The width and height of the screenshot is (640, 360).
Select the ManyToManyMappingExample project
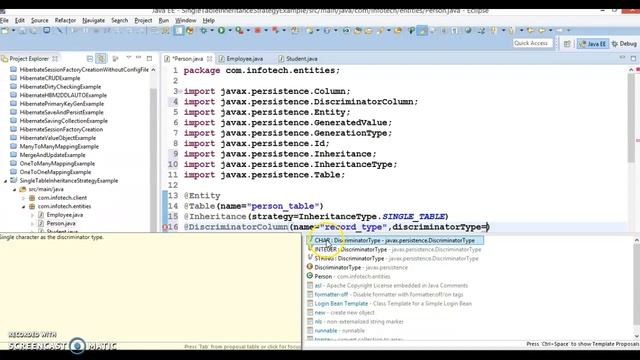point(59,147)
